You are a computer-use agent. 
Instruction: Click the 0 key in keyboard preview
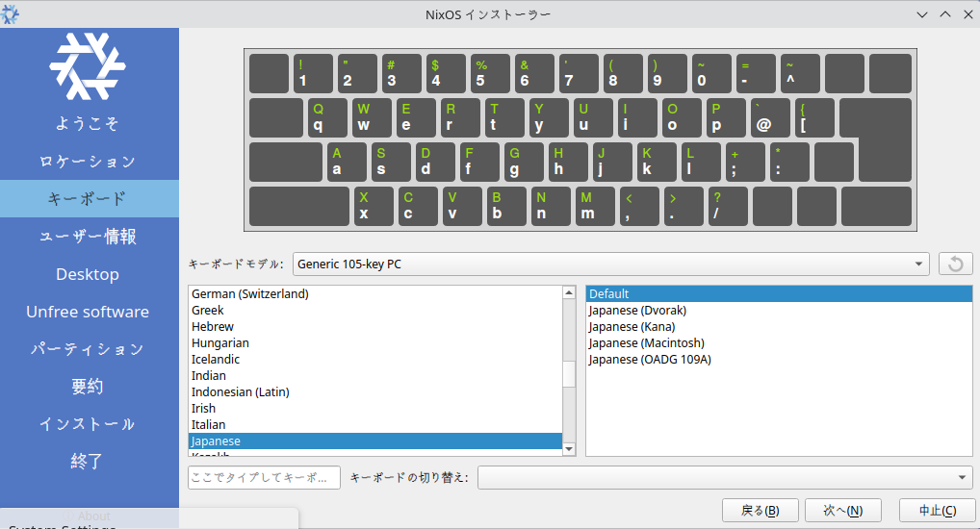711,74
